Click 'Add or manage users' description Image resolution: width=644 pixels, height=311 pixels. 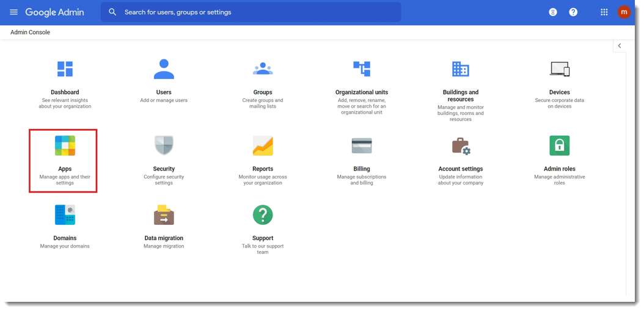click(164, 100)
